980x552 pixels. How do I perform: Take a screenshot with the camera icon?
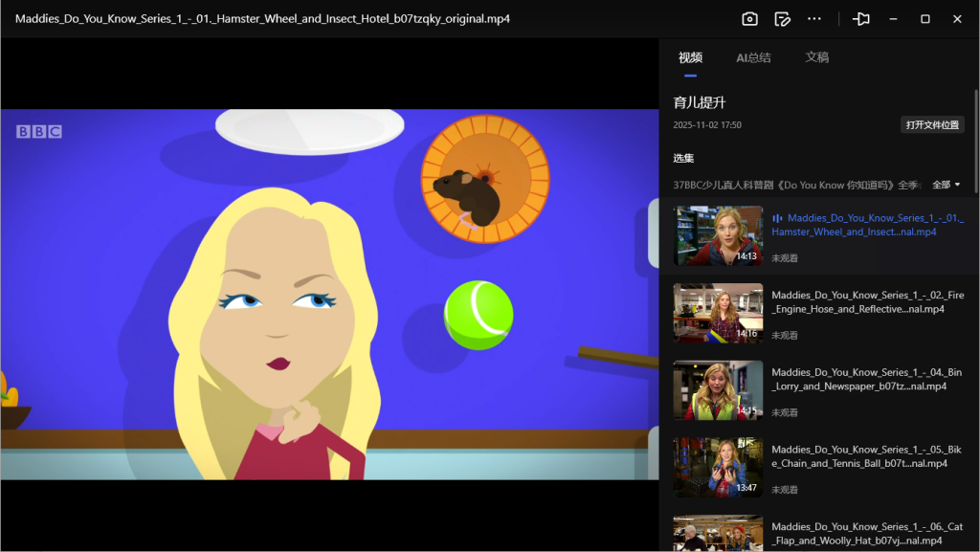pos(750,19)
